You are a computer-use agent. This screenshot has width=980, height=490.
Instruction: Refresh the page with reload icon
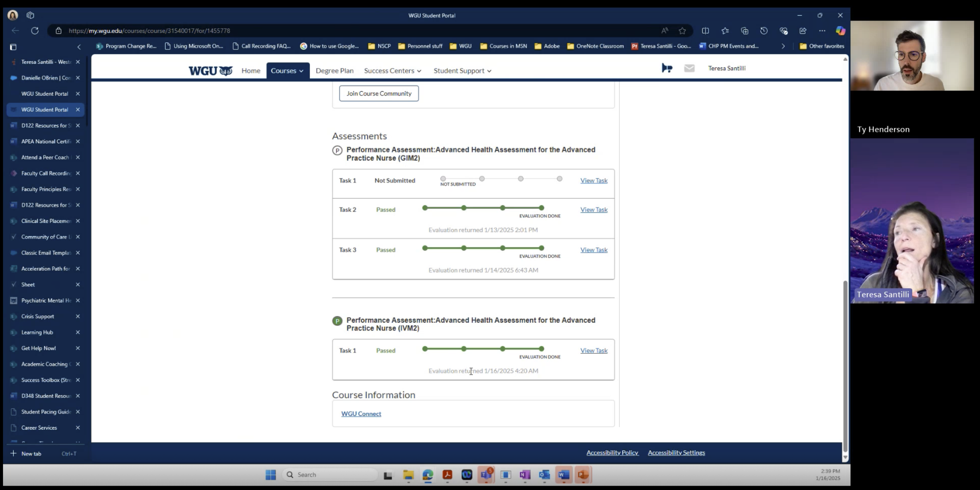(35, 31)
